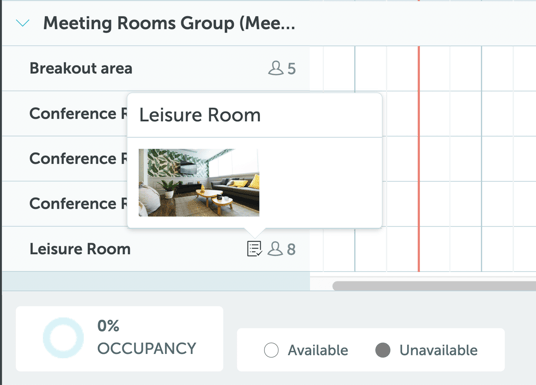
Task: Click the Available legend circle
Action: pyautogui.click(x=271, y=350)
